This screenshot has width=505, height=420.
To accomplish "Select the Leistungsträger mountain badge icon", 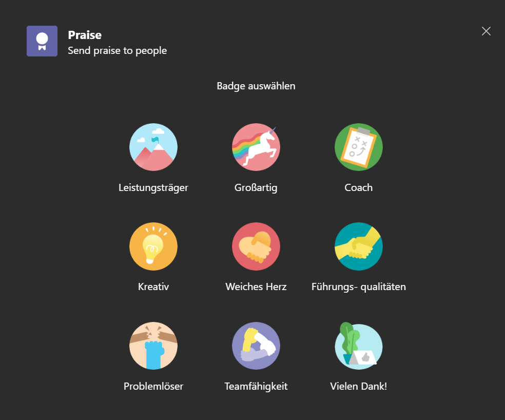I will [x=153, y=147].
